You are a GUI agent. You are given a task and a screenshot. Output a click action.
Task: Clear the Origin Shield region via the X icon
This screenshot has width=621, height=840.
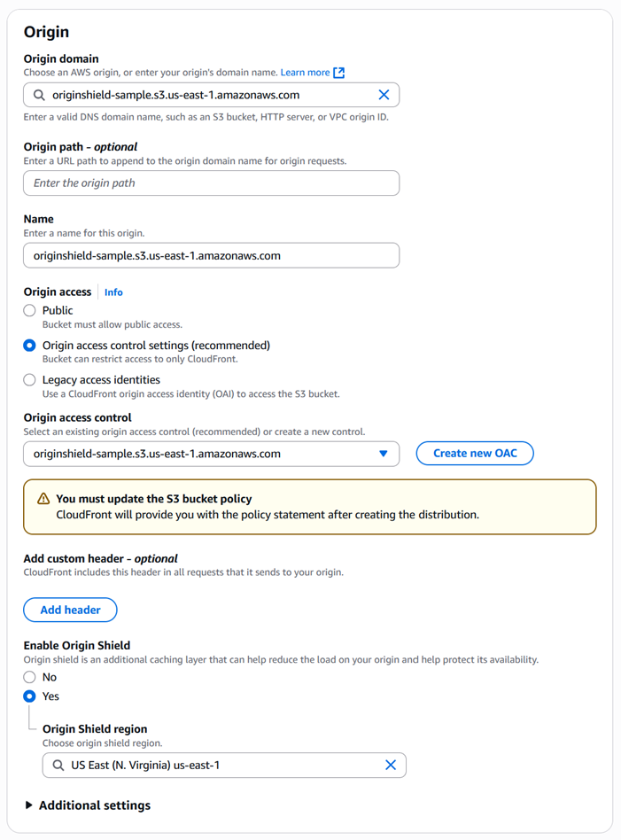coord(391,765)
